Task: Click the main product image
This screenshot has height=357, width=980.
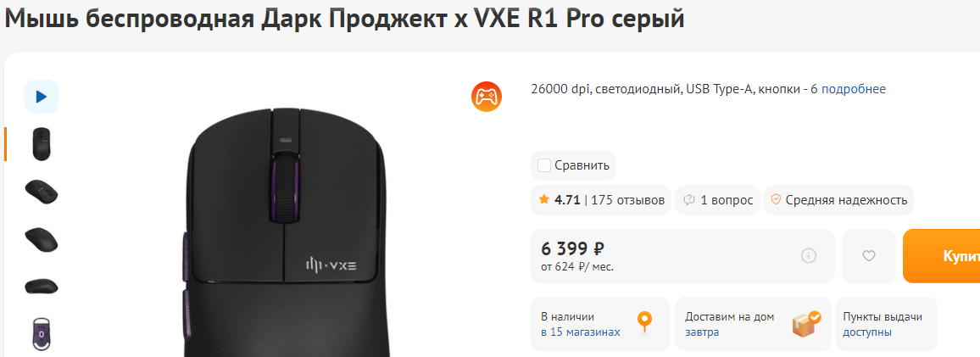Action: 284,231
